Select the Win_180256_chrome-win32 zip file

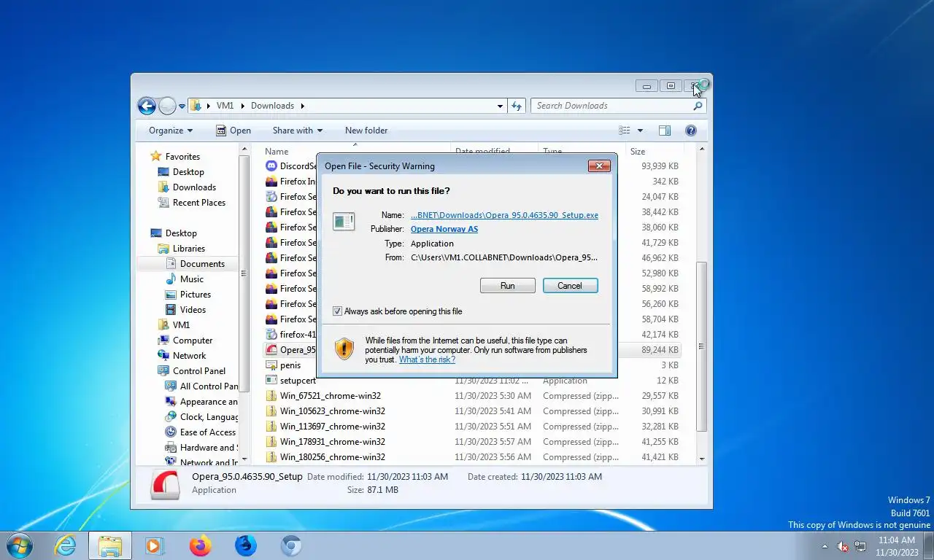pos(333,457)
